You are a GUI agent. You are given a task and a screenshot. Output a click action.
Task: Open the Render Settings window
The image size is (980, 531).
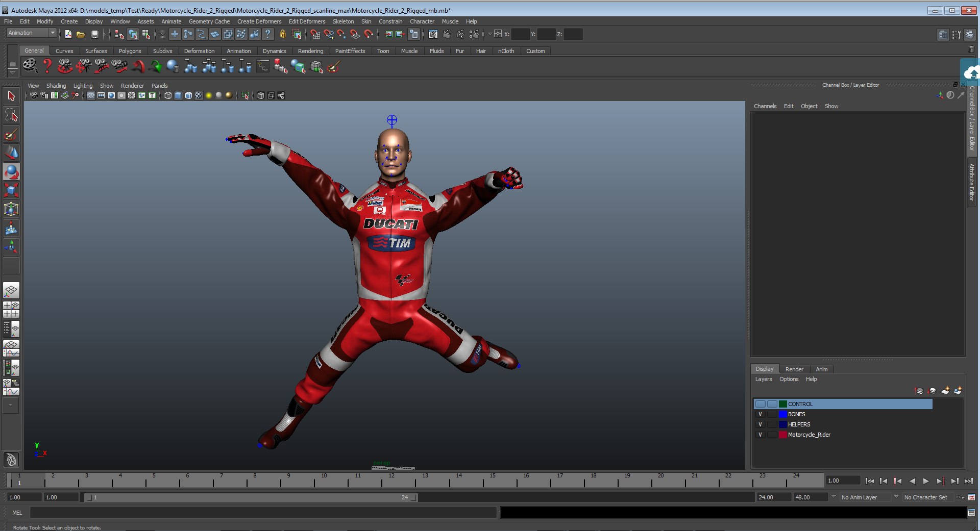click(x=474, y=34)
